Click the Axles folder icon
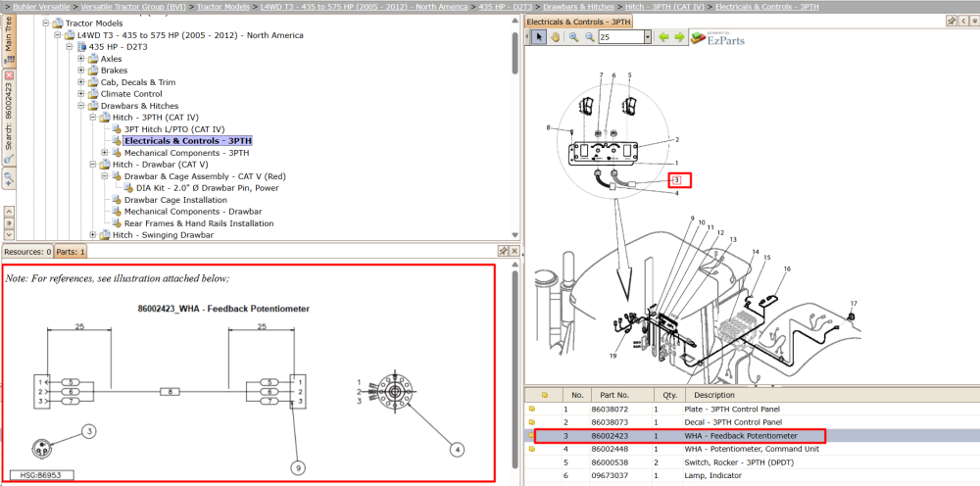Image resolution: width=980 pixels, height=486 pixels. pos(93,59)
